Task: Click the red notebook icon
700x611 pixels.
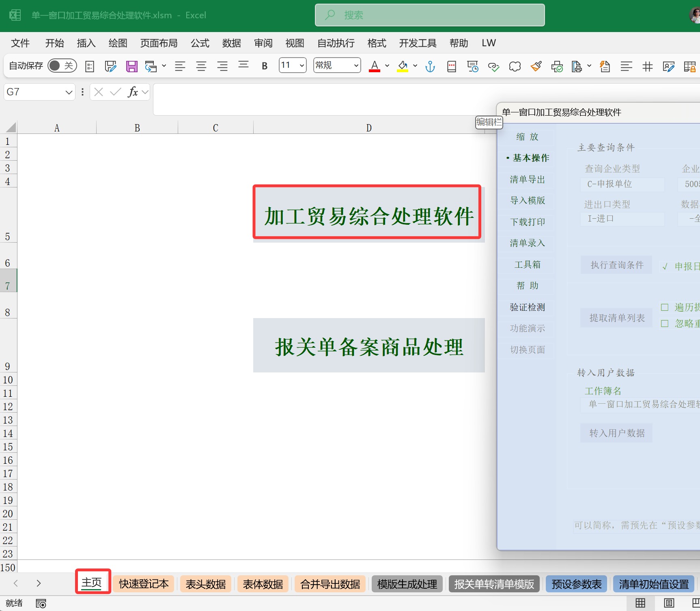Action: point(452,66)
